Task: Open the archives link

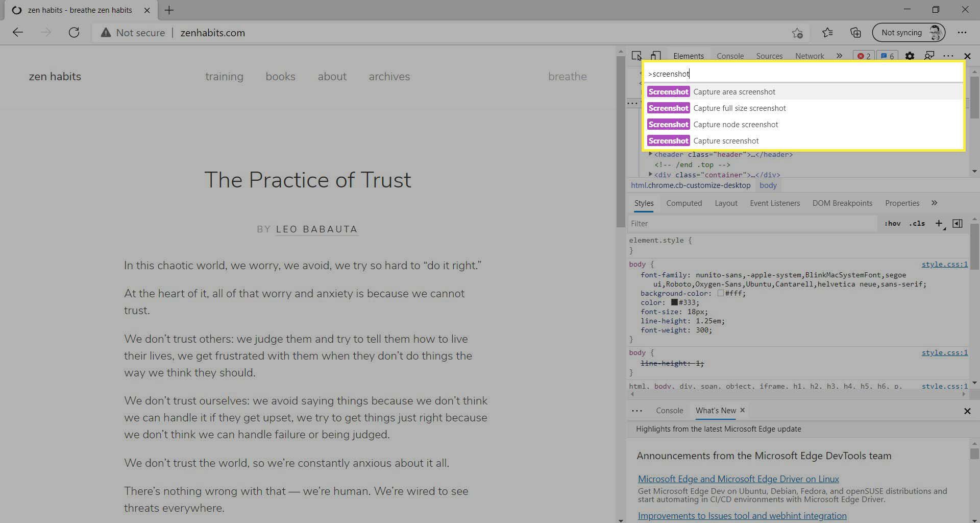Action: (x=389, y=77)
